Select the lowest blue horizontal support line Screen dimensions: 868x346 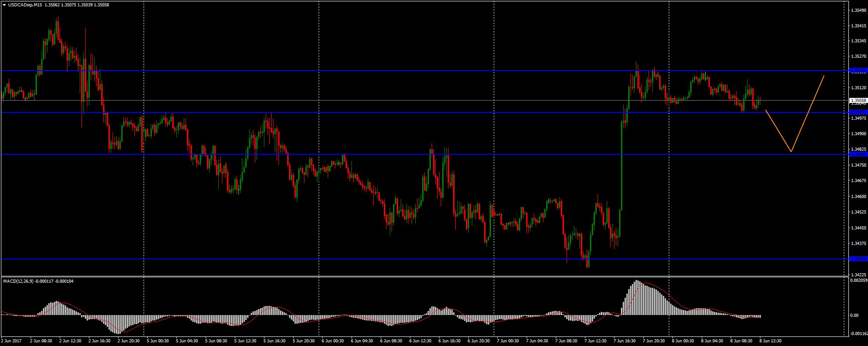point(425,259)
